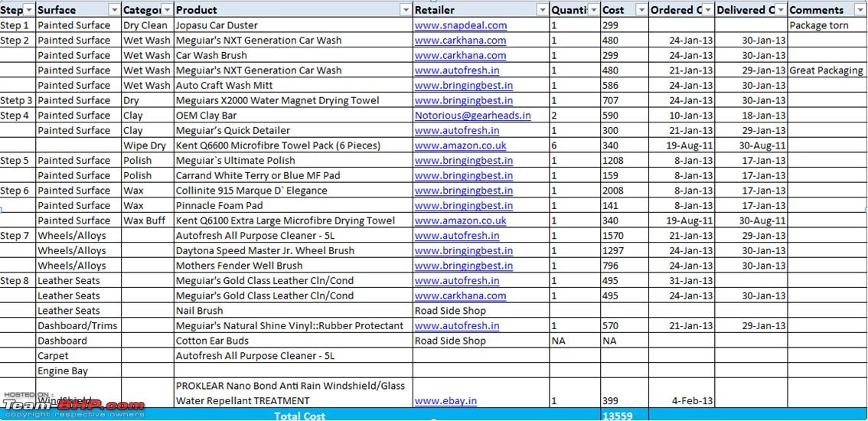Open bringingbest.in link for Daytona Wheel Brush
Viewport: 868px width, 421px height.
click(x=463, y=250)
